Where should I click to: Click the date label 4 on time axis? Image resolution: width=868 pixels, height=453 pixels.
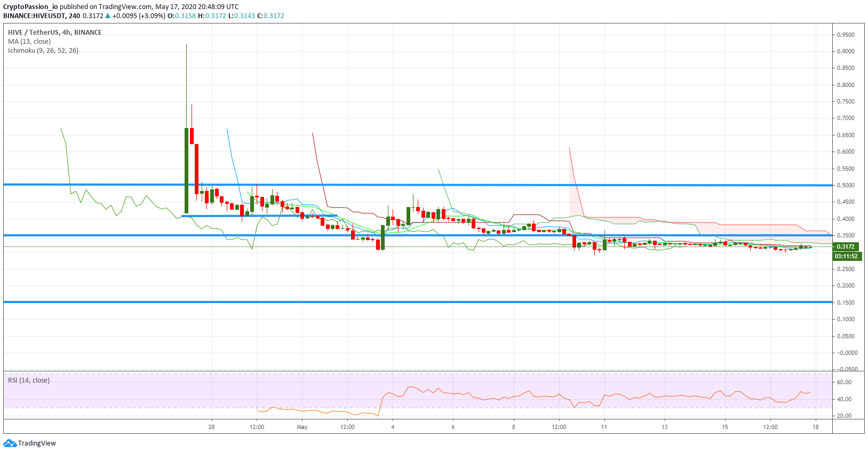click(393, 427)
